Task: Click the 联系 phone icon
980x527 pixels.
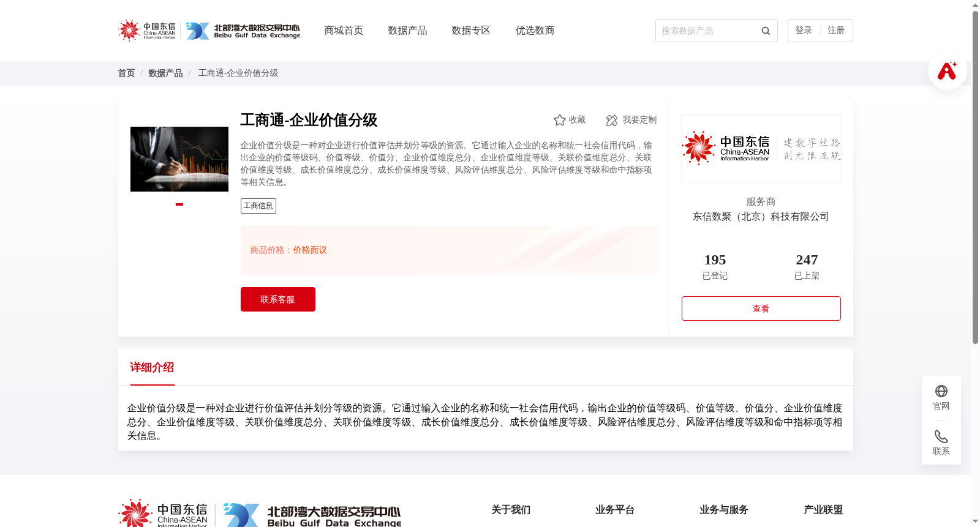Action: pos(941,436)
